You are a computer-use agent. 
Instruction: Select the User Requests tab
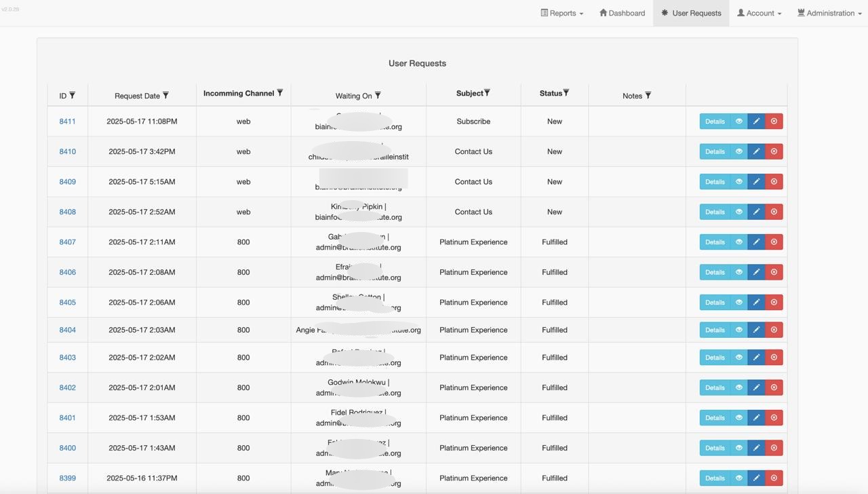tap(691, 13)
